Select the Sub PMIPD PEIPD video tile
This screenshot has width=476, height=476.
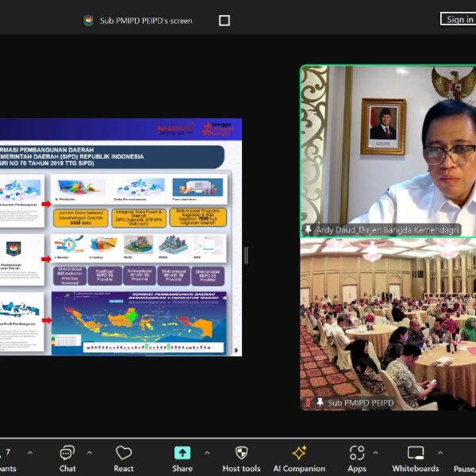pyautogui.click(x=388, y=324)
